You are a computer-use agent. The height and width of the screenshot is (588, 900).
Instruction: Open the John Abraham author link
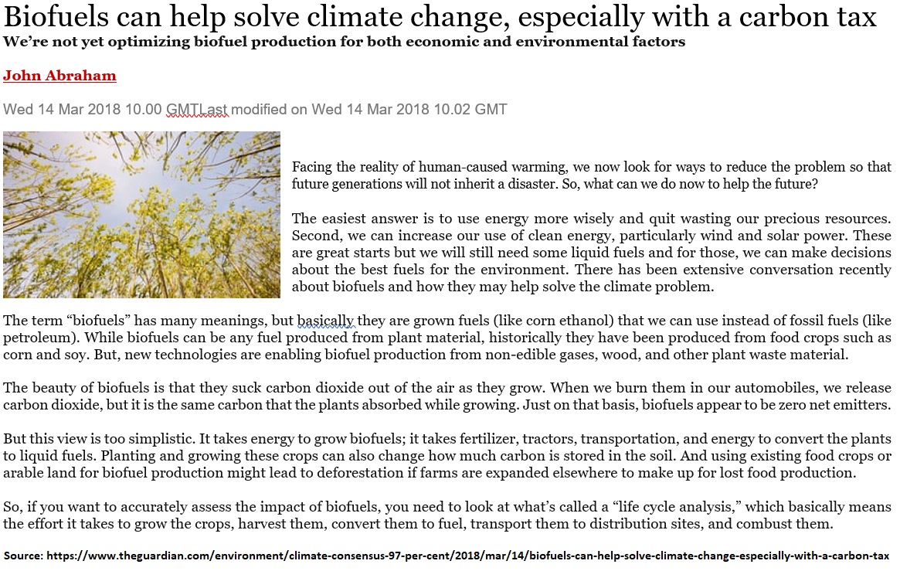(x=59, y=76)
